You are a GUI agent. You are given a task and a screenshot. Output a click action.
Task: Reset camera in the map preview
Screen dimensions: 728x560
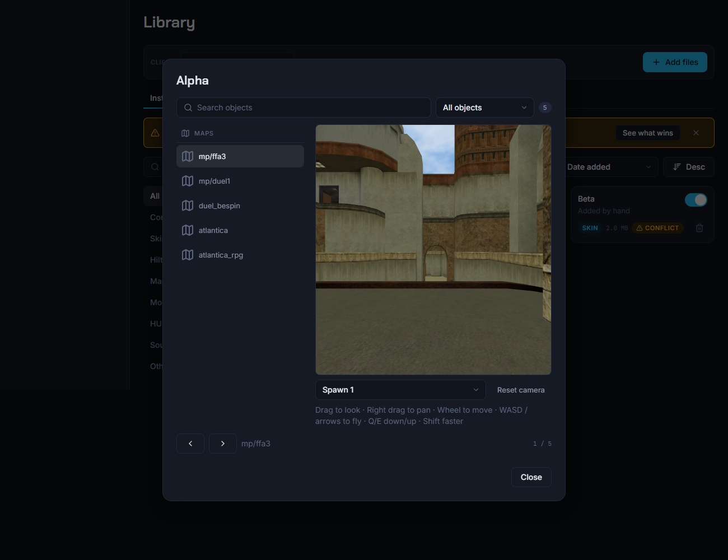tap(521, 390)
